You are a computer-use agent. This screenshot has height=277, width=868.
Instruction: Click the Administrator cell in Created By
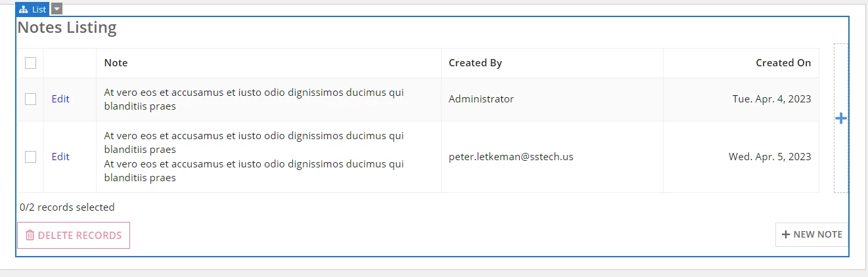[481, 99]
